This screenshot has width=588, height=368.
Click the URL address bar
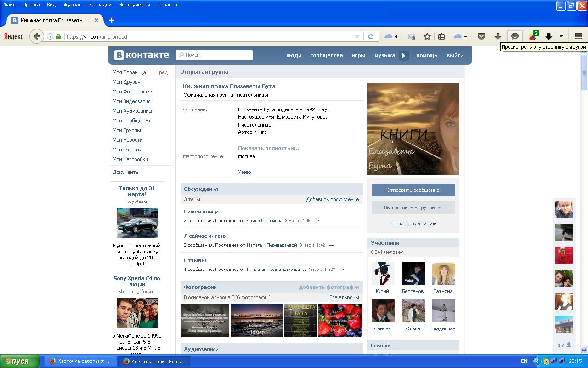pyautogui.click(x=207, y=36)
